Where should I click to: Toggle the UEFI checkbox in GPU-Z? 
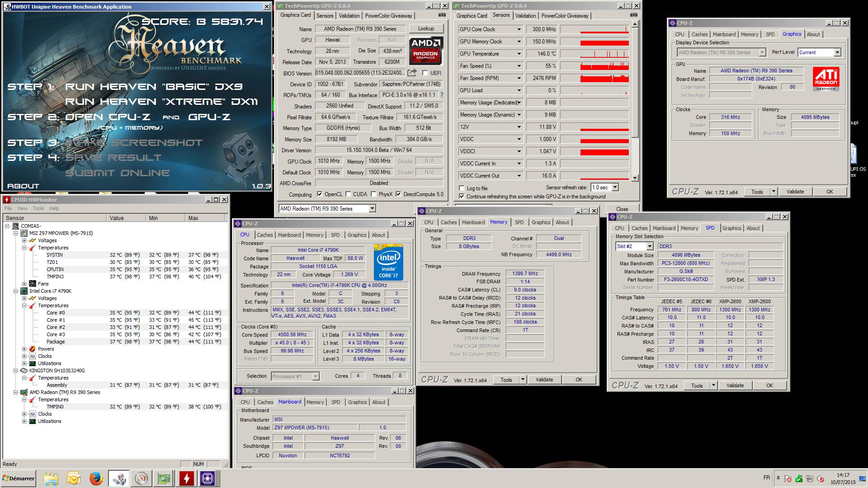(425, 73)
